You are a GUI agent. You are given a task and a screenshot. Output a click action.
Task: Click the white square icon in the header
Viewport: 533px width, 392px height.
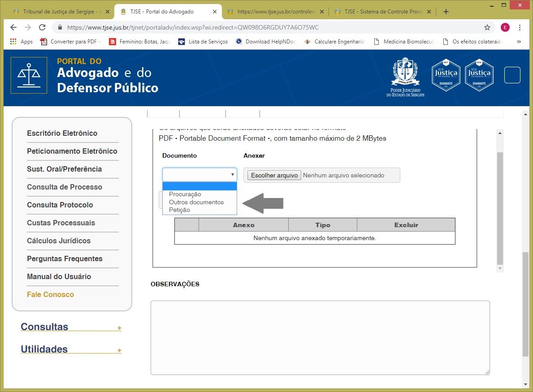click(x=512, y=75)
